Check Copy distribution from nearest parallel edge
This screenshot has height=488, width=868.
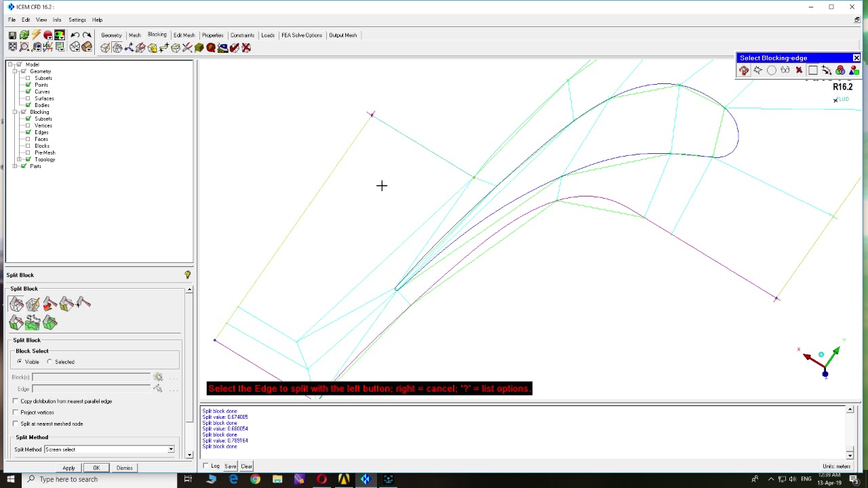pyautogui.click(x=16, y=401)
